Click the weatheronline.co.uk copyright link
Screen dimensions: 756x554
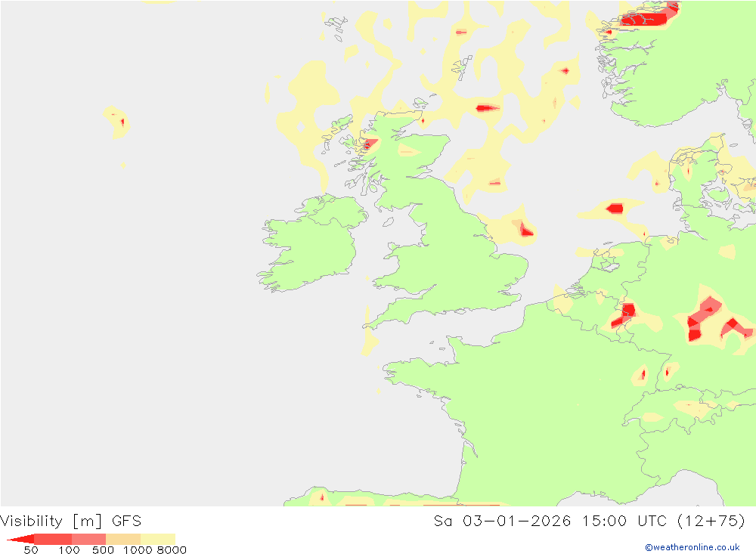coord(692,547)
